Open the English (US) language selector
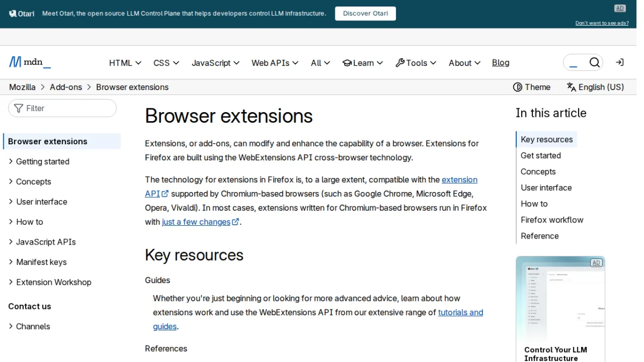This screenshot has height=362, width=644. (x=596, y=87)
